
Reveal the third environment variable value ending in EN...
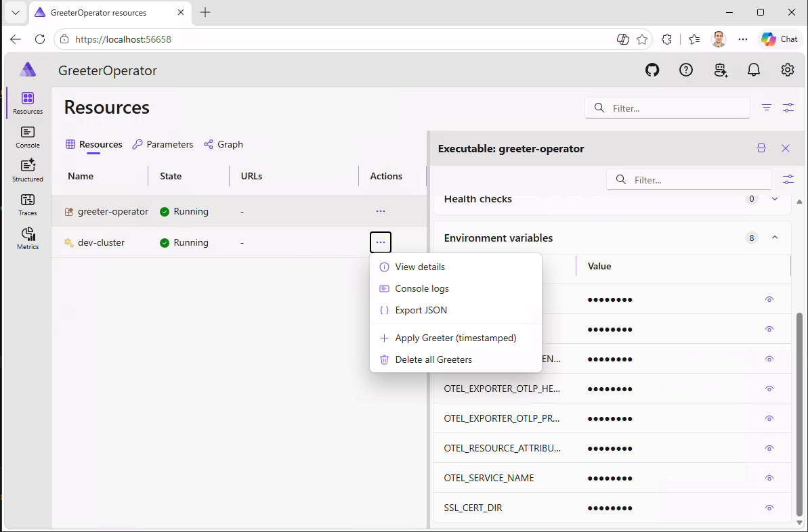(x=769, y=359)
